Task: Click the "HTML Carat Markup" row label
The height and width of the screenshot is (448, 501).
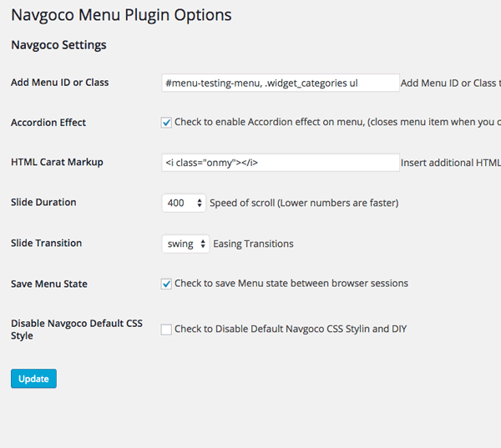Action: click(x=57, y=162)
